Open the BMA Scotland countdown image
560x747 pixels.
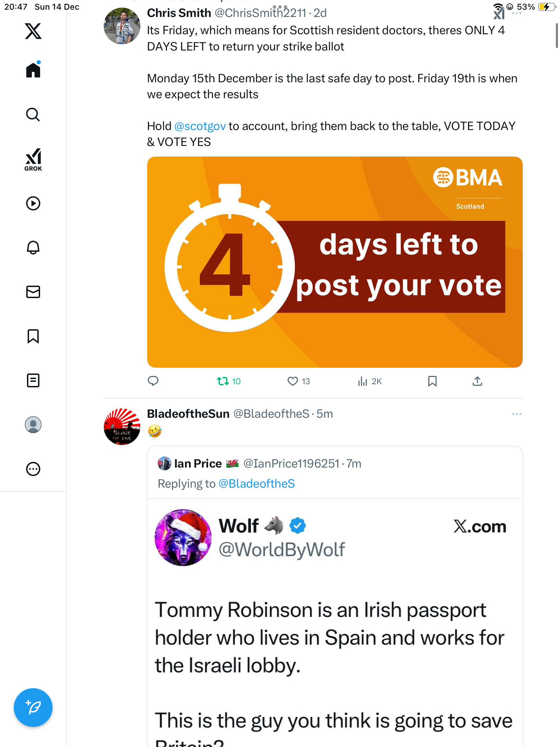pos(335,262)
